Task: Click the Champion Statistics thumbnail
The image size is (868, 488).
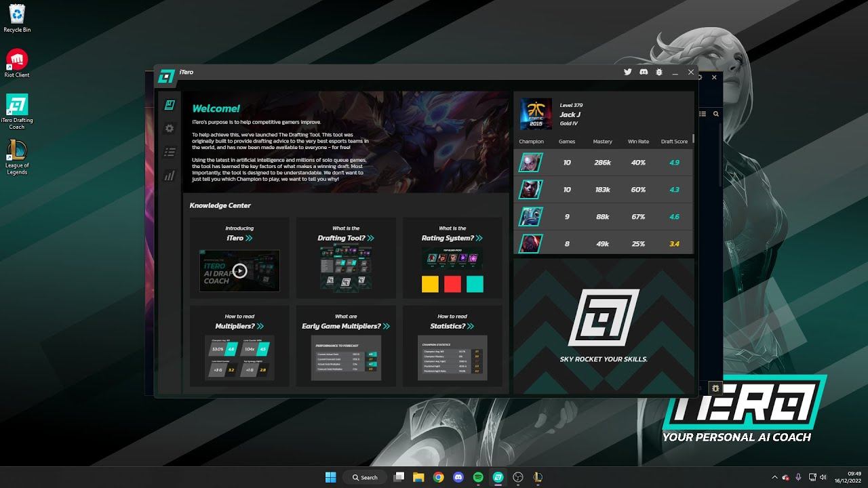Action: pyautogui.click(x=452, y=358)
